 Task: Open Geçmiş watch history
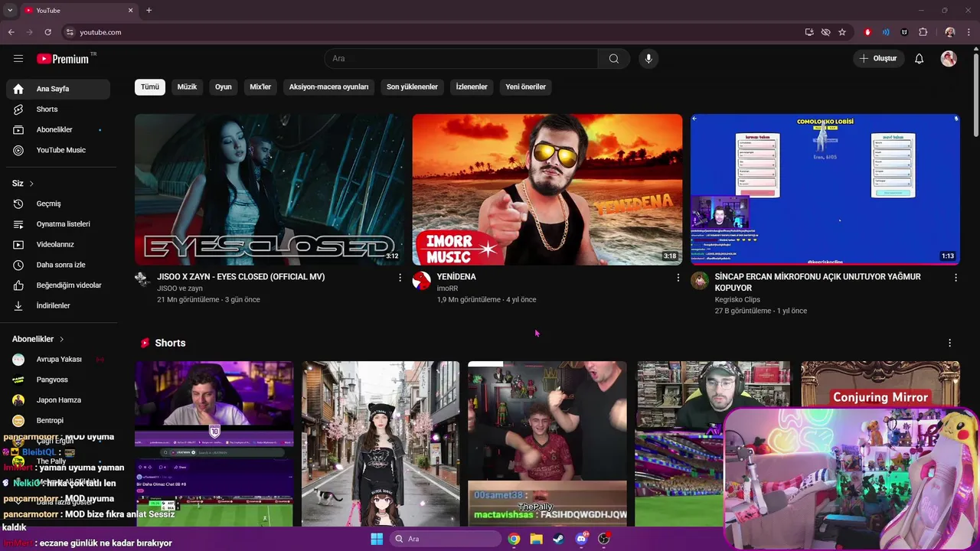click(58, 204)
